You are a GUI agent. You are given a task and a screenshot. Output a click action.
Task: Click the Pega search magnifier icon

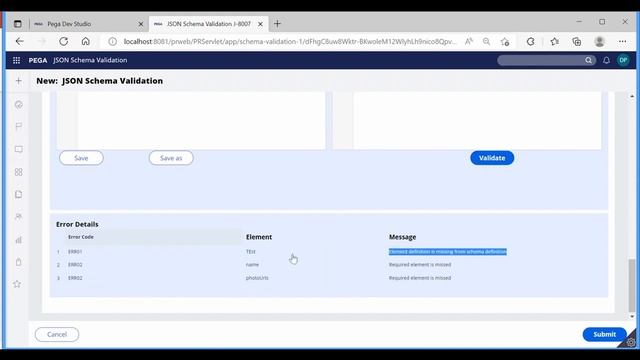click(588, 60)
